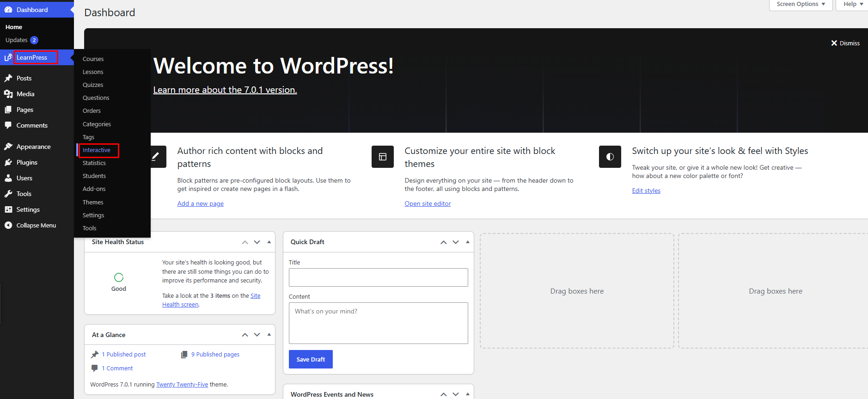Open Questions in LearnPress submenu

click(x=96, y=98)
